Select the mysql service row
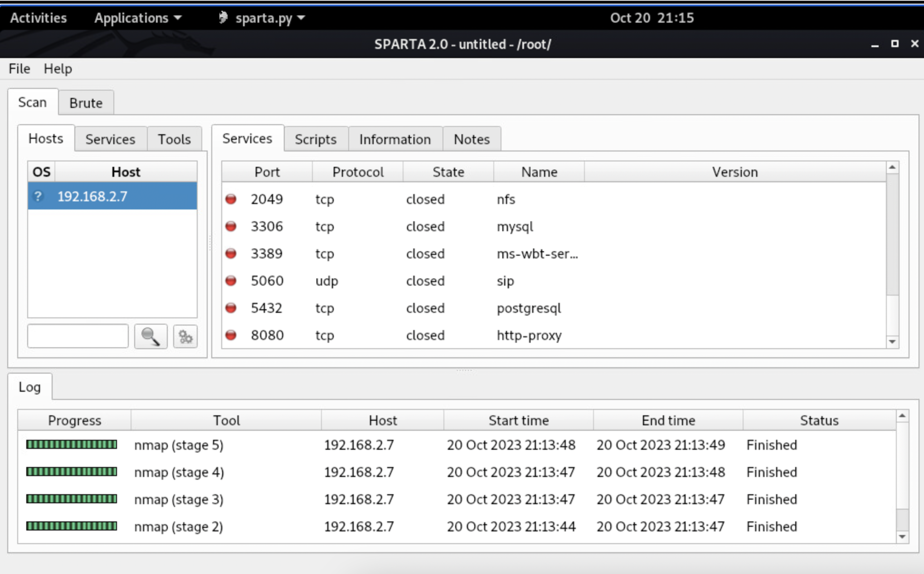924x574 pixels. [515, 226]
